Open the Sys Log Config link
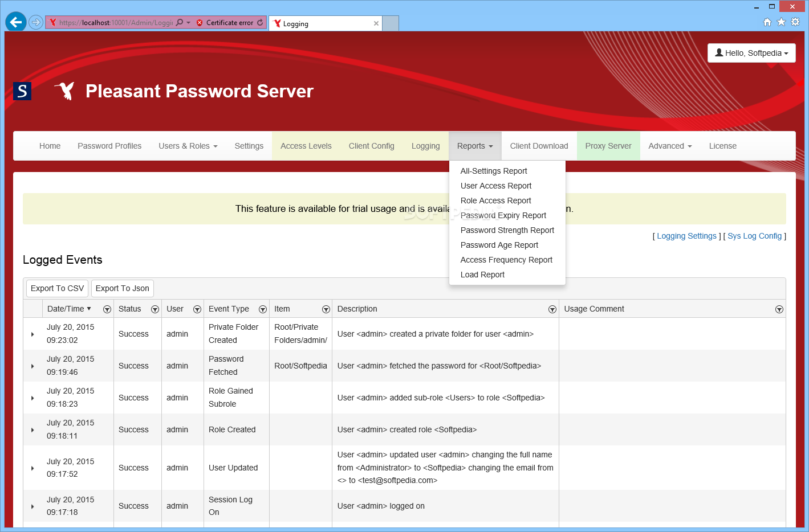Viewport: 809px width, 532px height. tap(754, 236)
